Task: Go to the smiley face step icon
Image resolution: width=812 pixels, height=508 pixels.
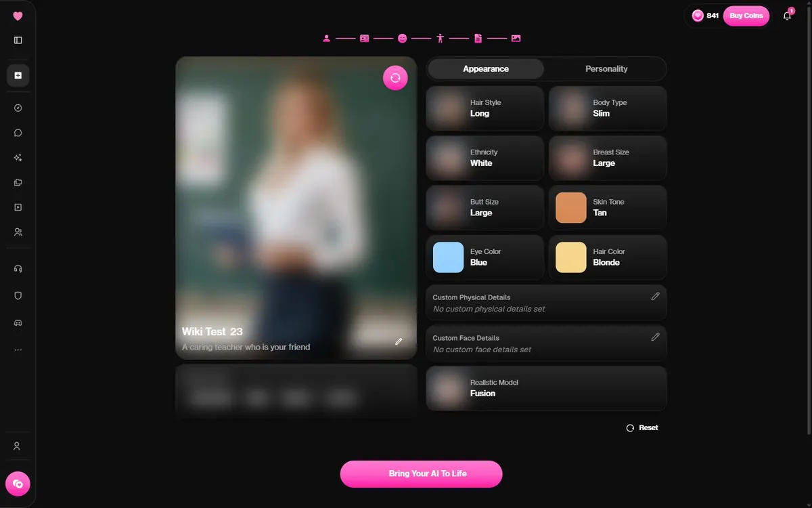Action: coord(402,39)
